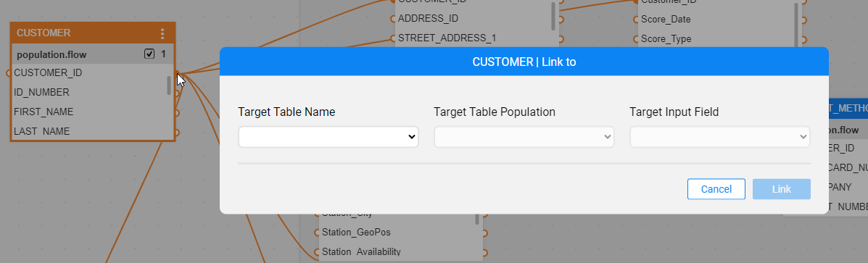
Task: Click the STREET_ADDRESS_1 input connector
Action: 392,38
